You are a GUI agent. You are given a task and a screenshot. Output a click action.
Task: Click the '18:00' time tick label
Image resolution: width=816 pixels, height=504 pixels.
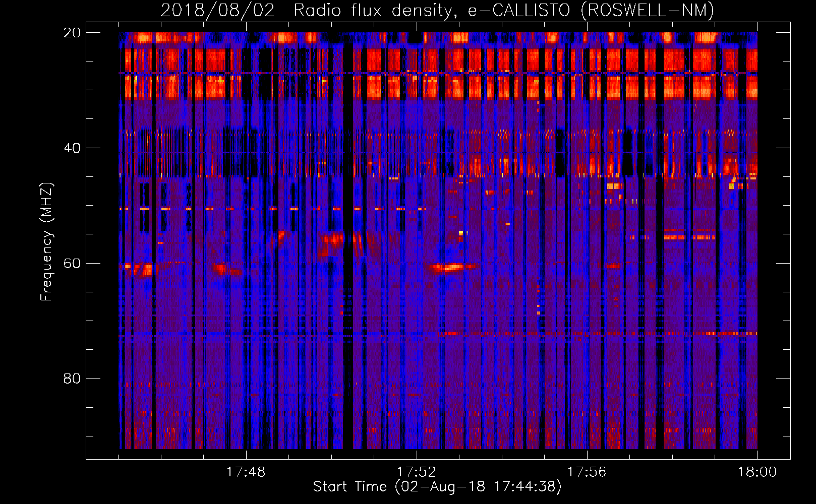pyautogui.click(x=757, y=472)
